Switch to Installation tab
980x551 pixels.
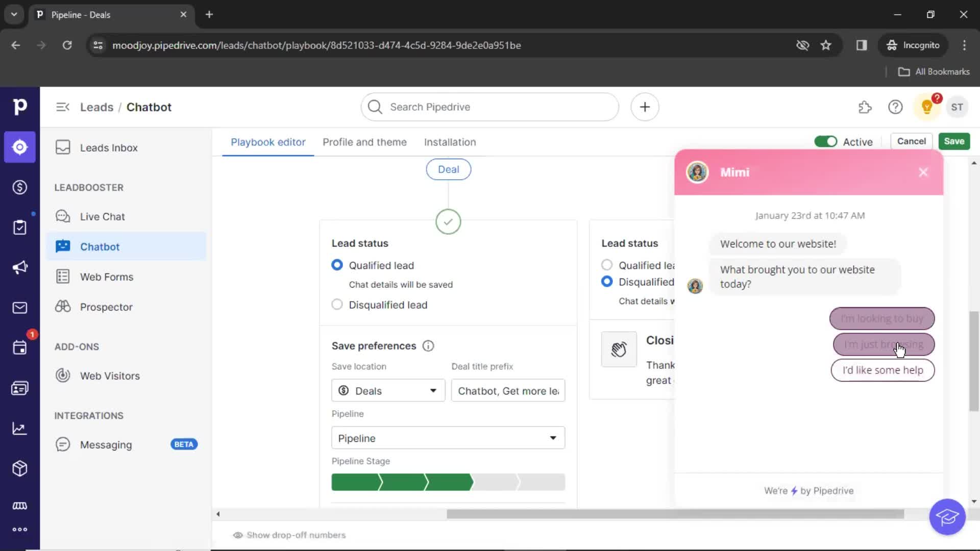tap(450, 142)
